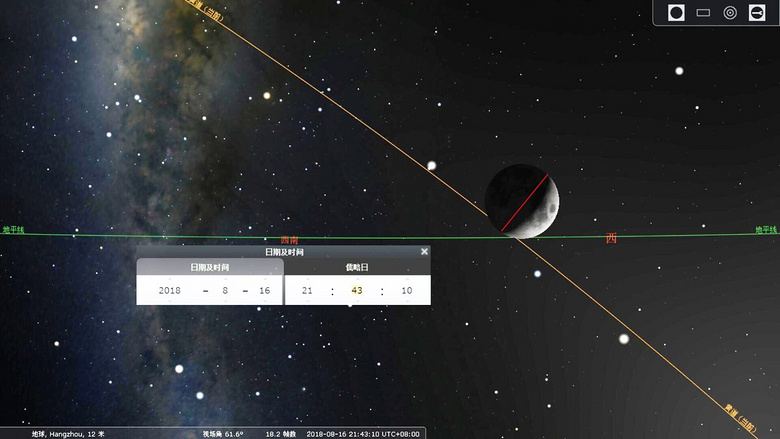Viewport: 780px width, 439px height.
Task: Click the 18.2 帧数 frame rate text
Action: (281, 434)
